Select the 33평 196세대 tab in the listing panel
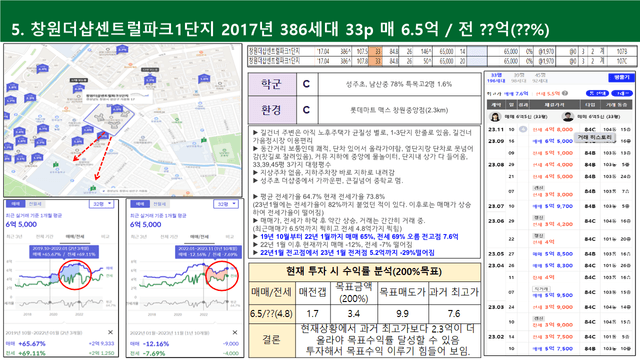 pos(496,78)
